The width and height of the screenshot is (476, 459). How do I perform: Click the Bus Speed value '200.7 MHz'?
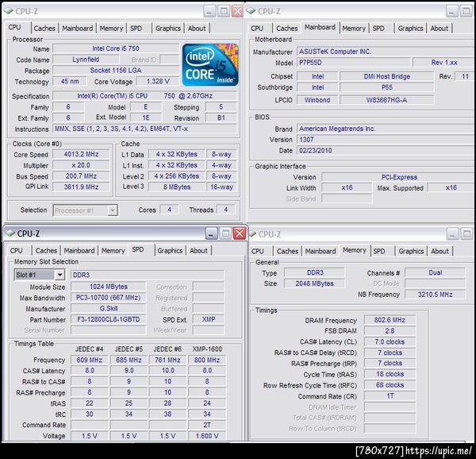(x=81, y=176)
